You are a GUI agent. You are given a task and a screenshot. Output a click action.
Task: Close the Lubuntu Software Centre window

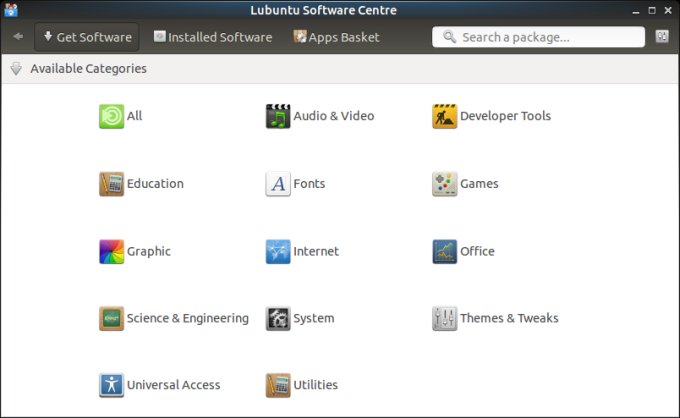(668, 10)
